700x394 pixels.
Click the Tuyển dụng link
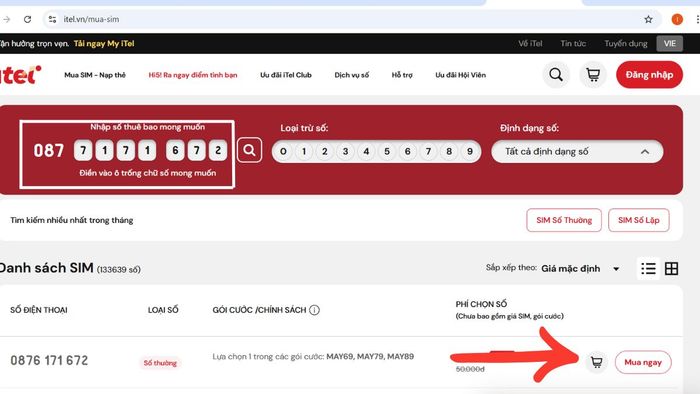pyautogui.click(x=626, y=44)
